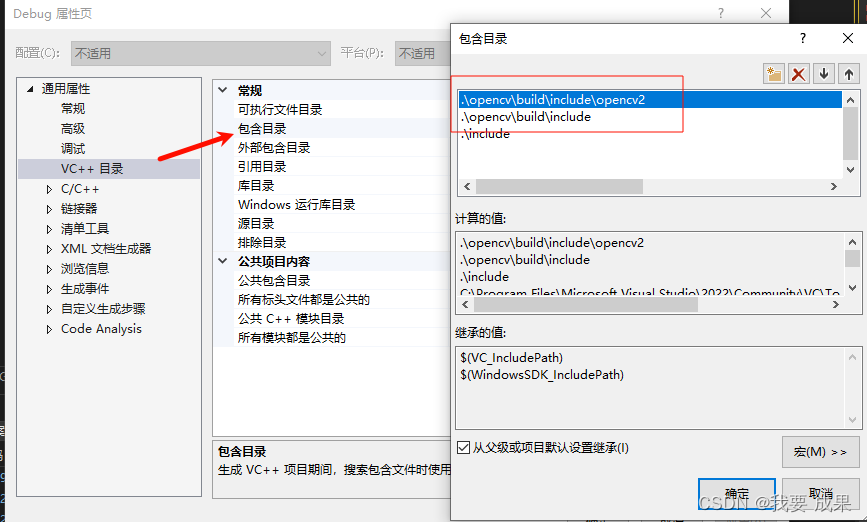Select 所有模块都是公共的 row
The width and height of the screenshot is (867, 522).
[x=333, y=337]
